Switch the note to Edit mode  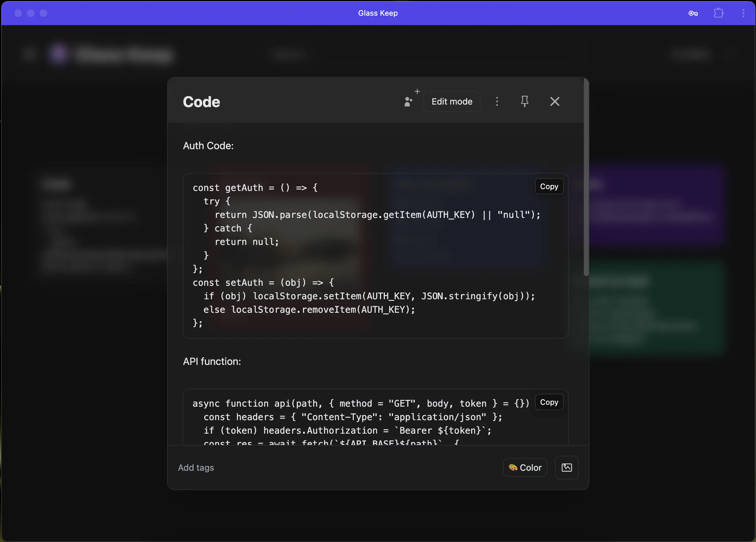[452, 101]
